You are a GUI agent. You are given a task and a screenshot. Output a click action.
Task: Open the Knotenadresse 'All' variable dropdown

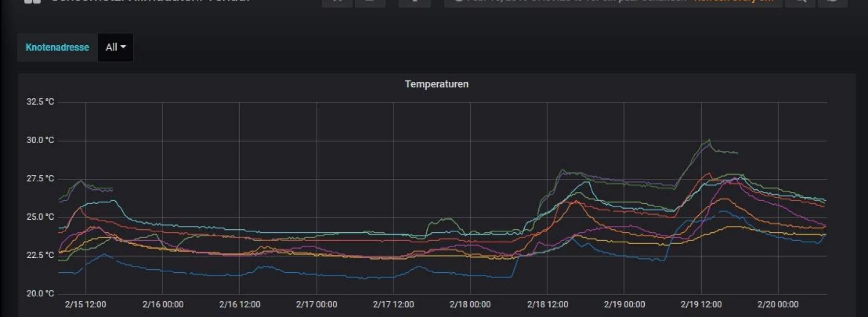coord(115,47)
